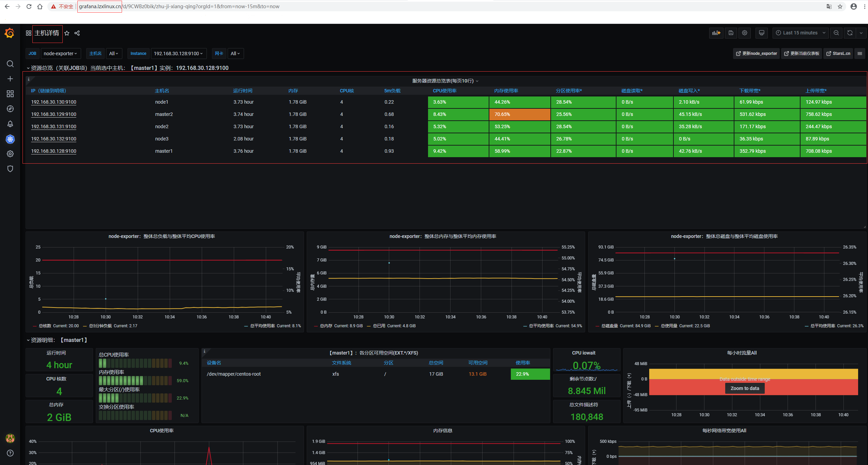This screenshot has height=465, width=868.
Task: Open the 服务器资源总览表 panel title menu
Action: [x=445, y=81]
